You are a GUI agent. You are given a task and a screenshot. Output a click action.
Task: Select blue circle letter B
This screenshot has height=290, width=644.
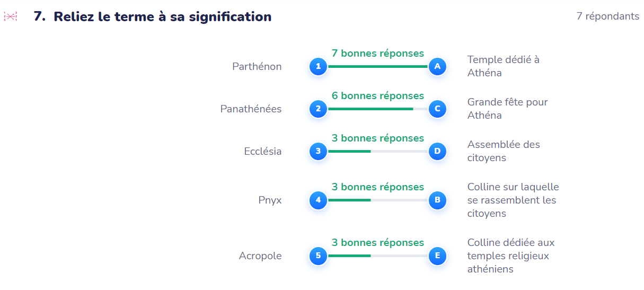click(x=437, y=200)
